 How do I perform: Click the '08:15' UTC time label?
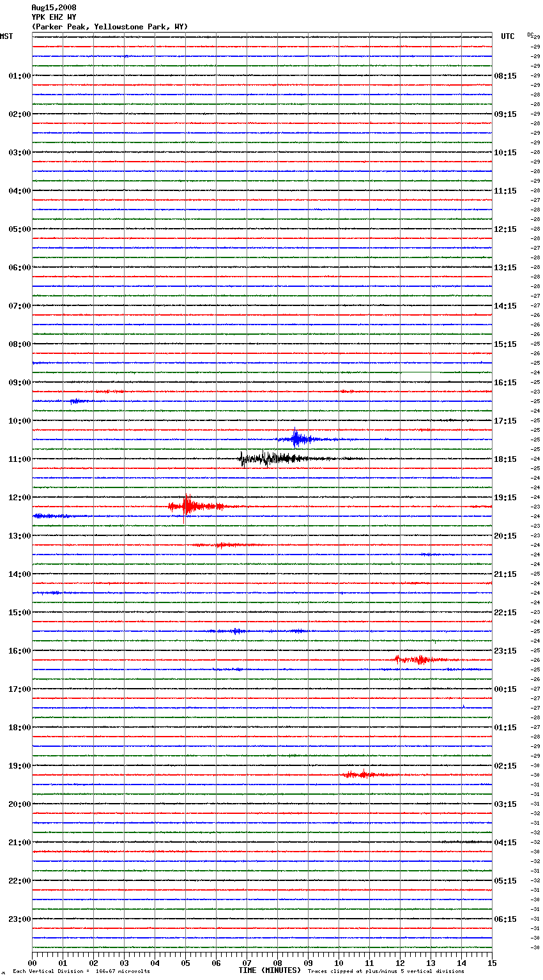[x=505, y=76]
